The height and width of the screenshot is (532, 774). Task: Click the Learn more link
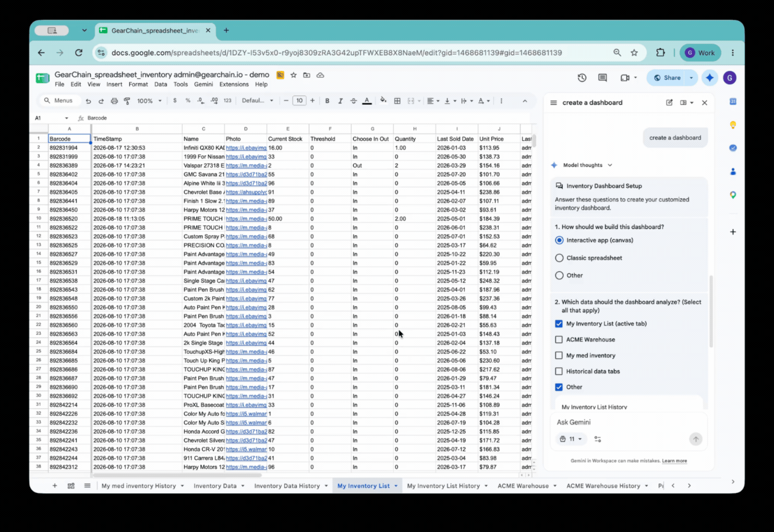(674, 461)
